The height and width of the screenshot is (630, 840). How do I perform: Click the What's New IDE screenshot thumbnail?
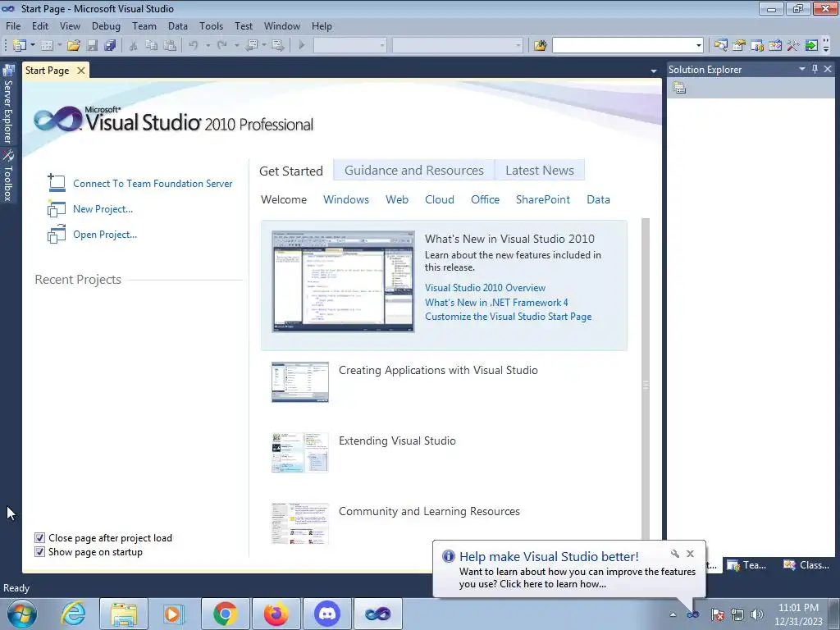343,281
